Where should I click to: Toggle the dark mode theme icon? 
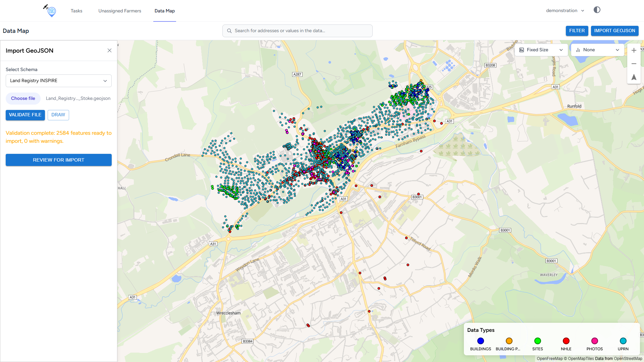(x=597, y=10)
